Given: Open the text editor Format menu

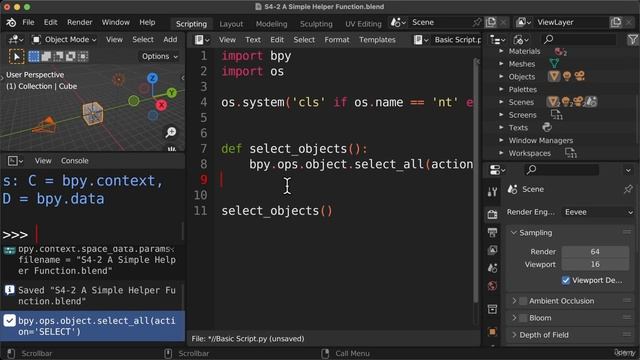Looking at the screenshot, I should [x=337, y=40].
